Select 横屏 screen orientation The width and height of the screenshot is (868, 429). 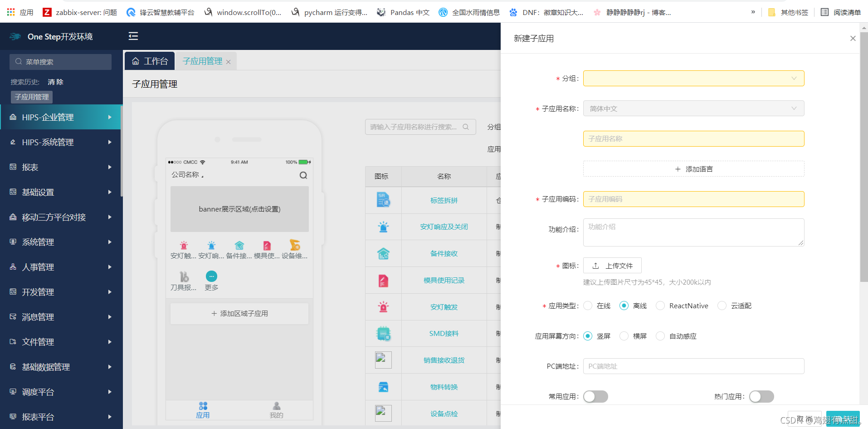tap(624, 336)
